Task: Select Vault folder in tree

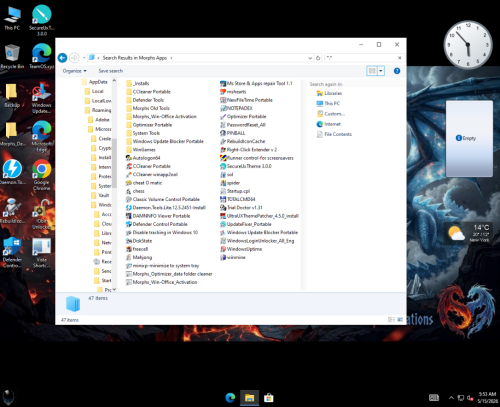Action: 100,195
